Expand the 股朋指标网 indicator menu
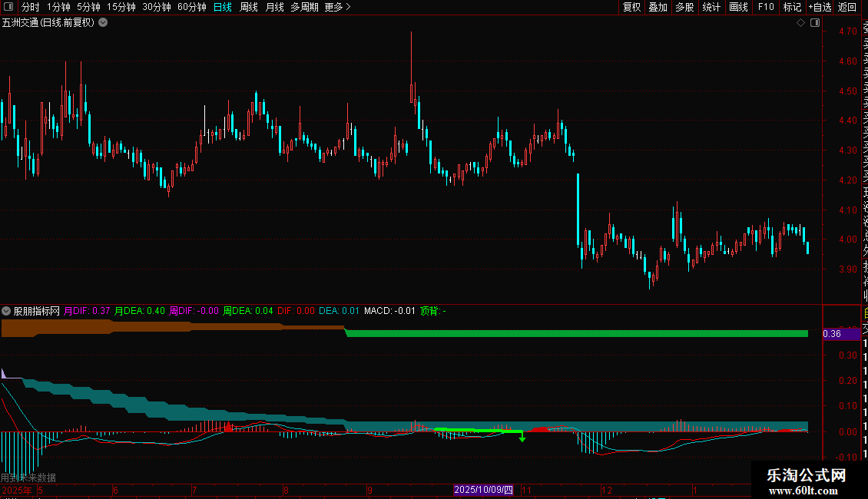868x499 pixels. (x=6, y=311)
